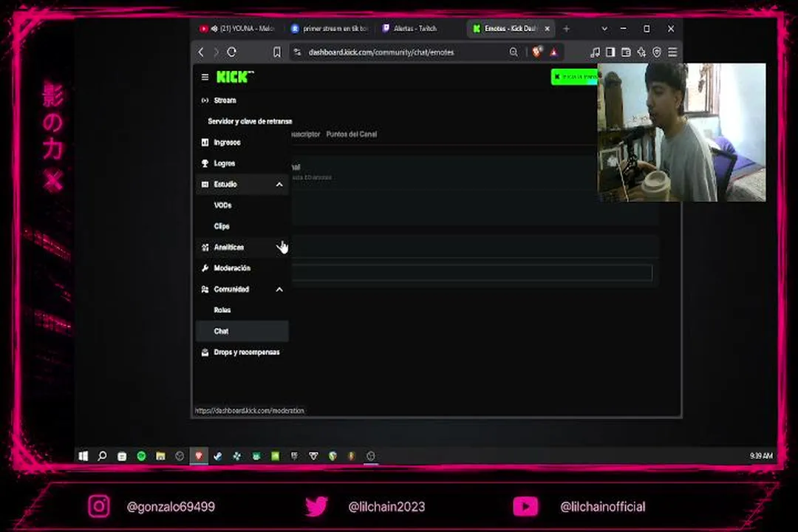Screen dimensions: 798x532
Task: Open the tab search dropdown arrow
Action: coord(604,29)
